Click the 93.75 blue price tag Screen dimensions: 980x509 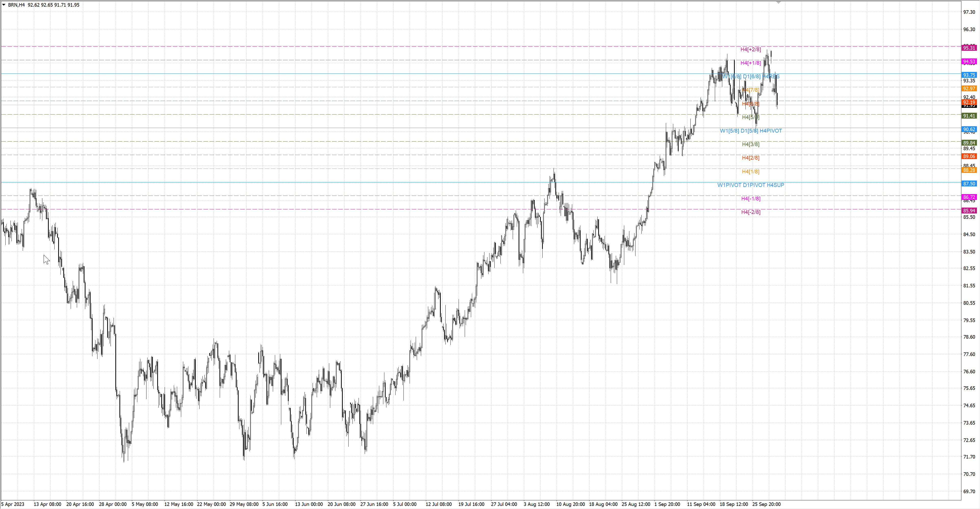click(x=969, y=75)
